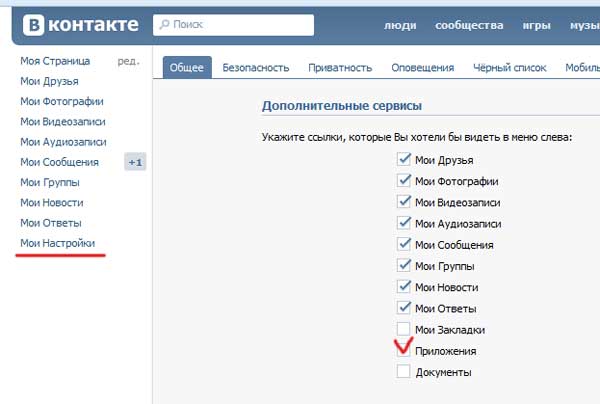
Task: Disable the Мои Видеозаписи checkbox
Action: [404, 202]
